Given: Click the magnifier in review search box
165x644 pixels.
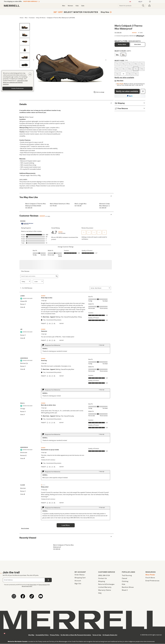Looking at the screenshot, I should pos(56,276).
